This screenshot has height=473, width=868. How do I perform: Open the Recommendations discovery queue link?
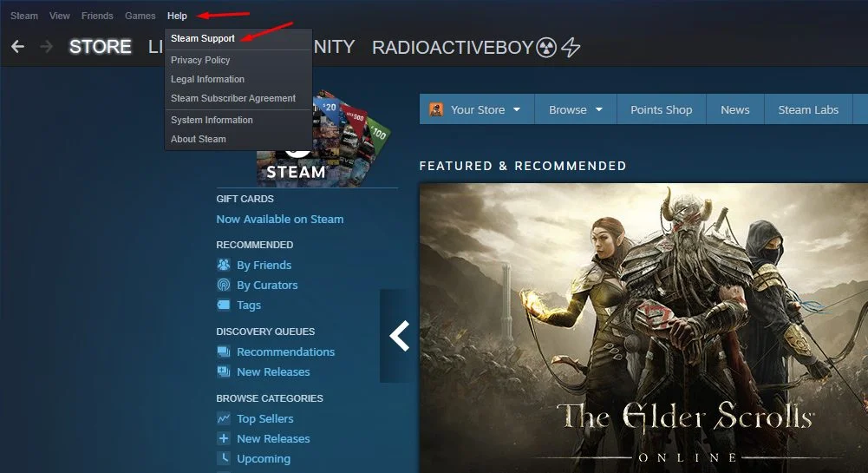[285, 351]
